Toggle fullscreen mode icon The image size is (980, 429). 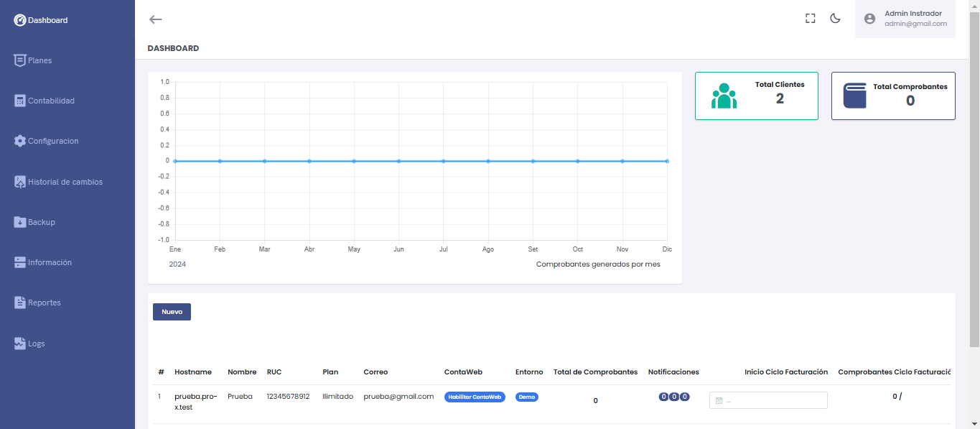pyautogui.click(x=811, y=19)
